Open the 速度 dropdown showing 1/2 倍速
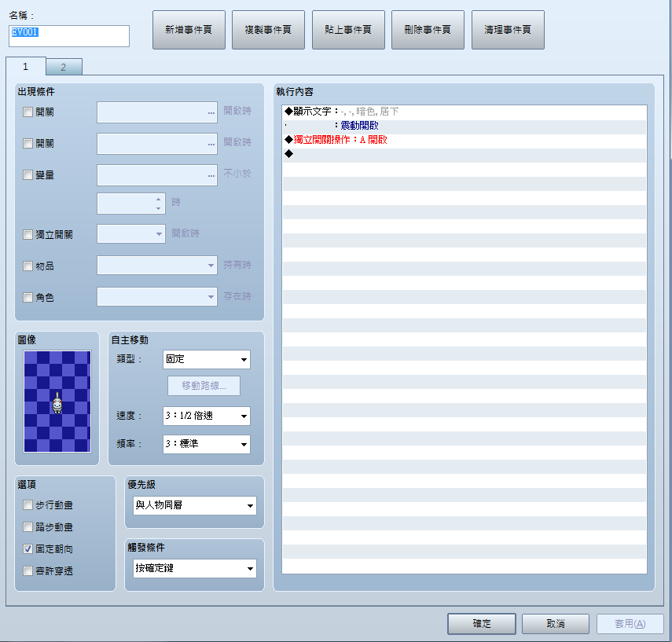 [207, 416]
